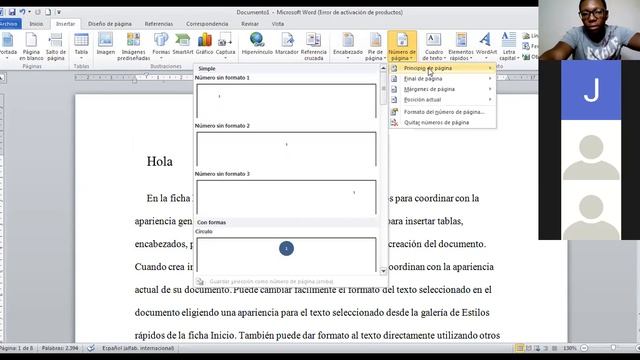Insert a Cuadro de texto

[433, 46]
